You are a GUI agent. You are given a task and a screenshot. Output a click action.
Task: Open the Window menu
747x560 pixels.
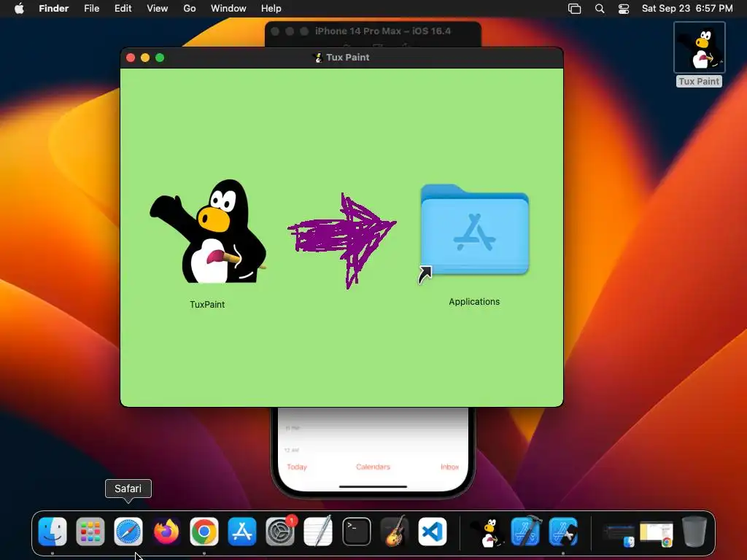click(228, 9)
